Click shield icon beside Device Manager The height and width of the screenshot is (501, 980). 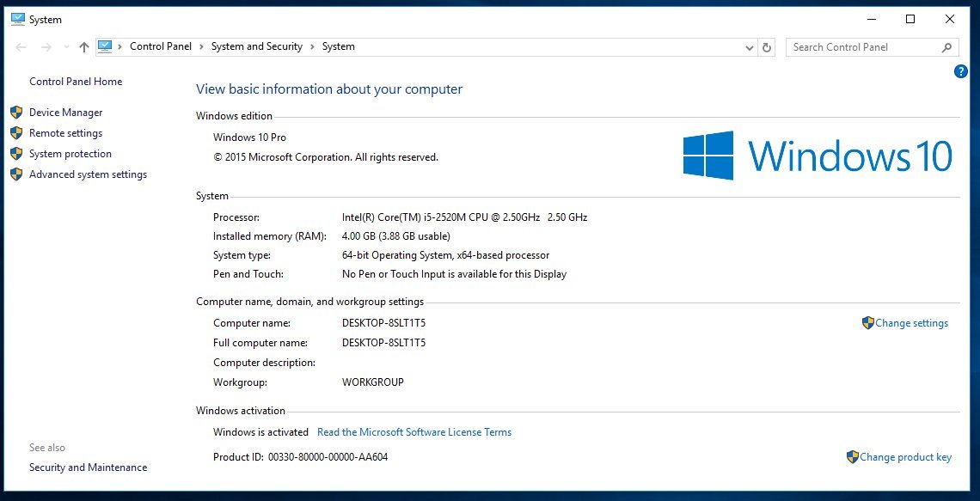tap(17, 113)
